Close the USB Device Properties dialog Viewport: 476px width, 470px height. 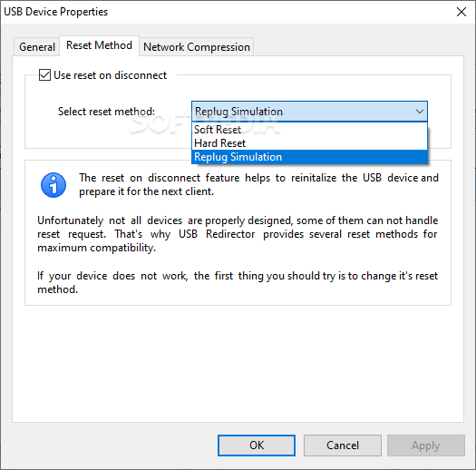[x=461, y=12]
